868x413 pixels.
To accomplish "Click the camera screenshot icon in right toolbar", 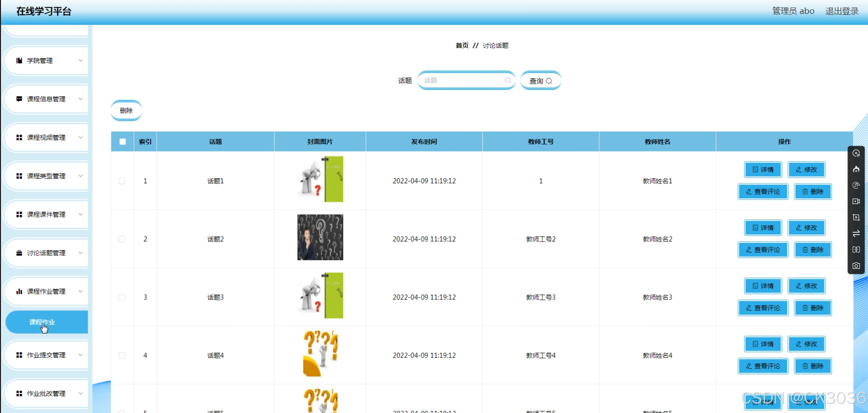I will pos(856,266).
